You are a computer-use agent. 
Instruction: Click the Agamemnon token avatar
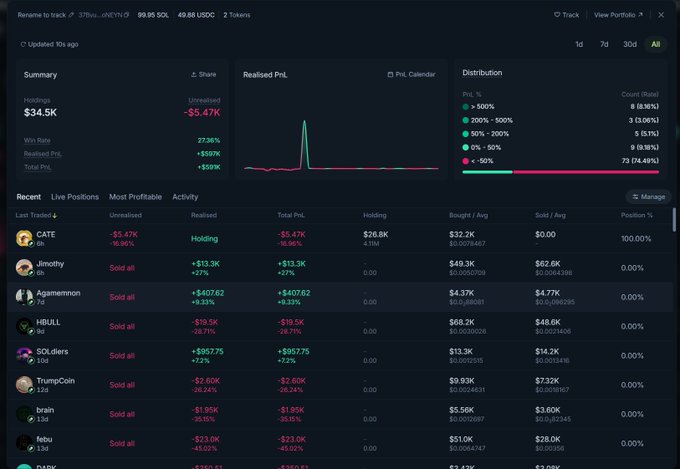click(24, 297)
